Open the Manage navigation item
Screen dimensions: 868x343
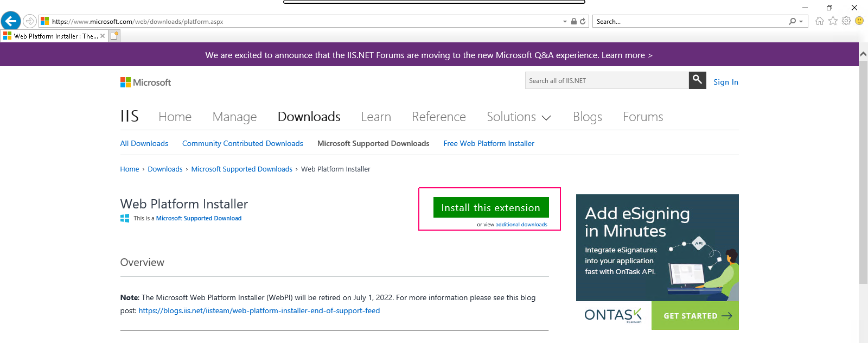coord(234,117)
